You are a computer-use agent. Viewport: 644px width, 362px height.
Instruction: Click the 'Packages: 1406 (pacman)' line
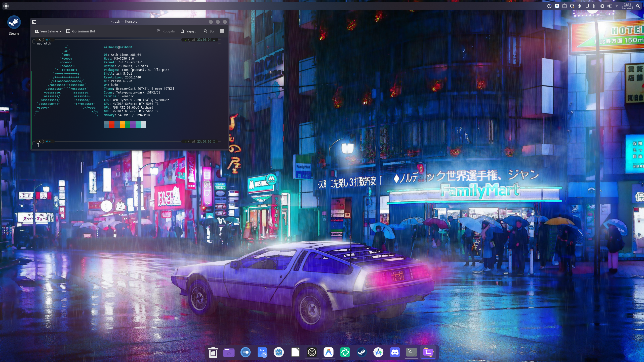tap(136, 70)
